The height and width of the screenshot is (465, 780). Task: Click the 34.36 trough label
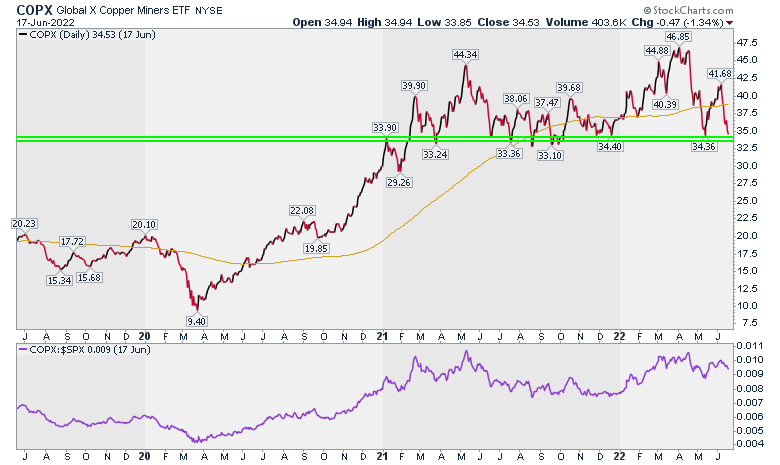coord(704,147)
